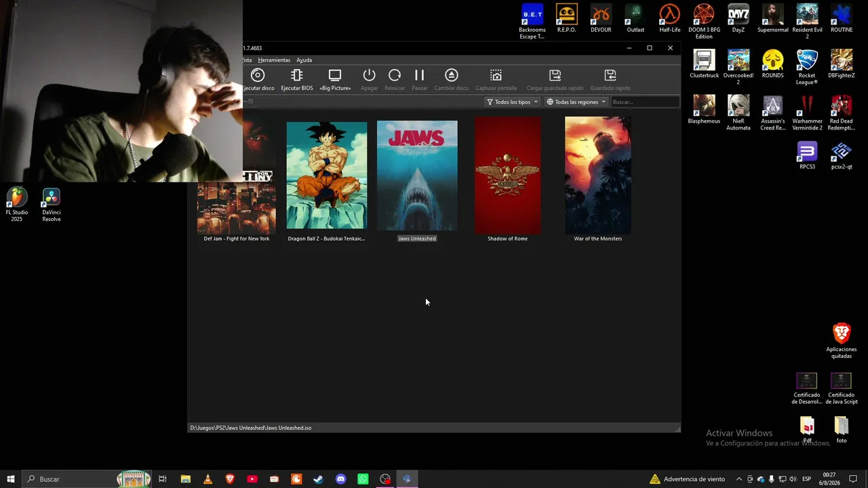Screen dimensions: 868x488
Task: Click the Jaws Unleashed.iso path in status bar
Action: [251, 428]
